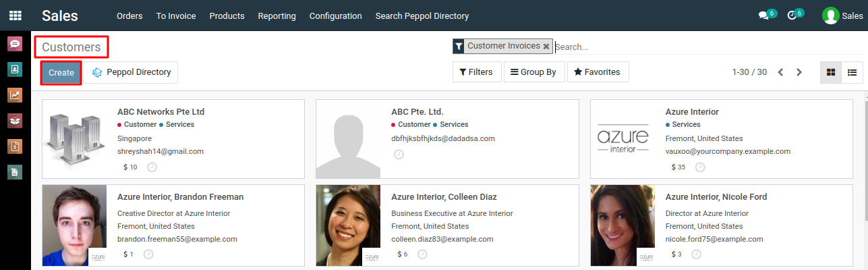Open the Orders menu
Screen dimensions: 868x270
coord(129,16)
